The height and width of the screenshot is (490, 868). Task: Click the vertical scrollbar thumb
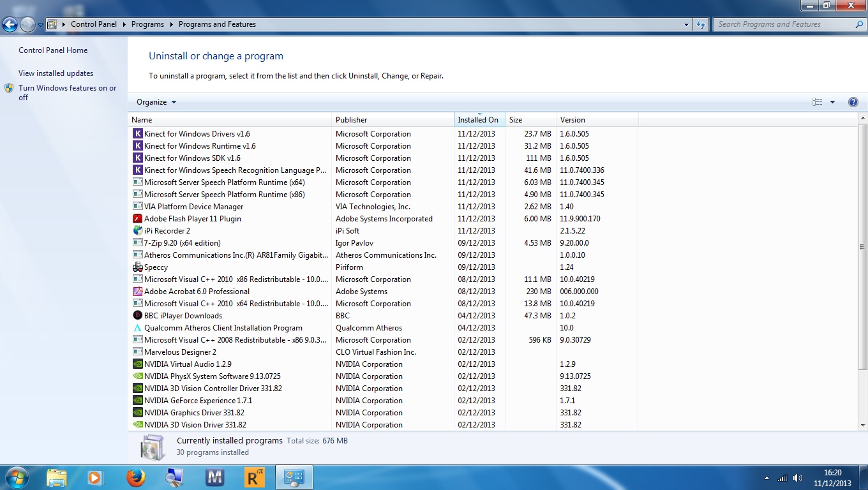[863, 247]
